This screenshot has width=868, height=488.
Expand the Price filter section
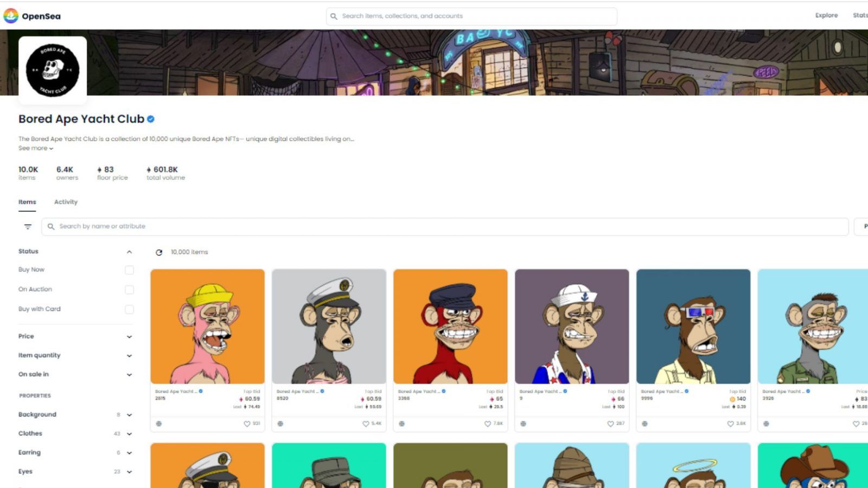tap(129, 337)
